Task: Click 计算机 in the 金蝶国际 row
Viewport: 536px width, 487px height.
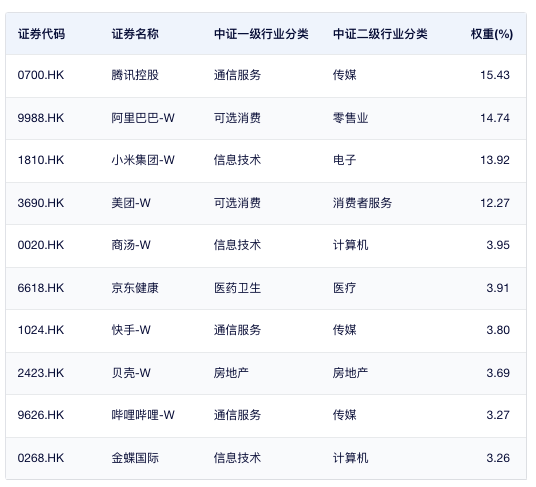Action: click(350, 458)
